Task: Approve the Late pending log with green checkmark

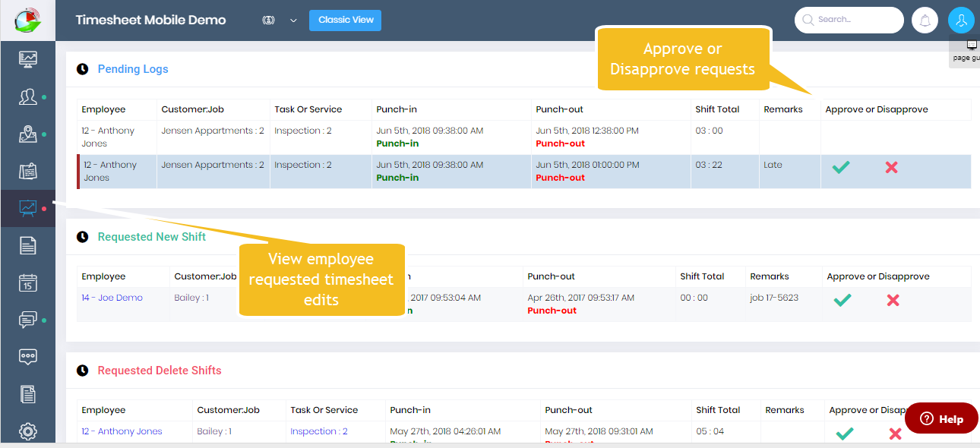Action: (840, 167)
